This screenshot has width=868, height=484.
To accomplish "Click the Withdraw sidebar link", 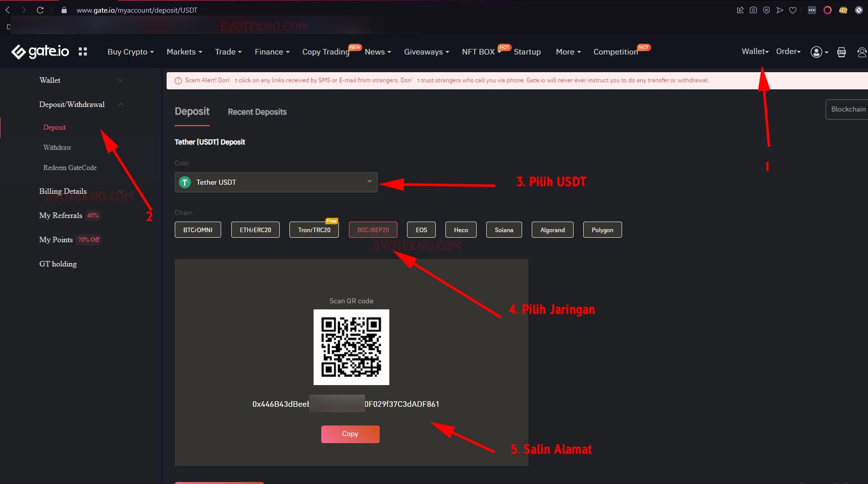I will (57, 147).
